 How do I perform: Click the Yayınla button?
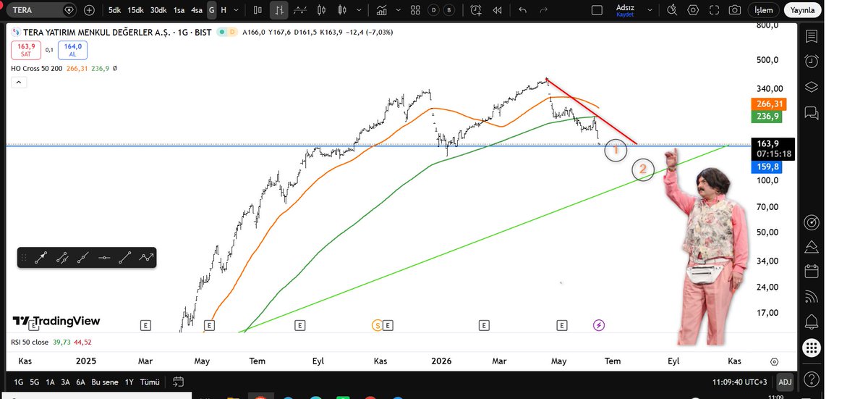click(x=802, y=10)
